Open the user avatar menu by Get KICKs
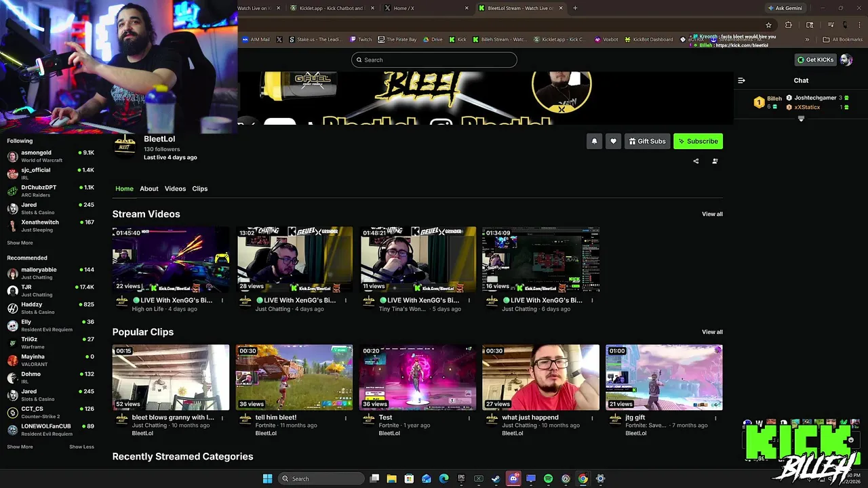This screenshot has width=868, height=488. point(846,60)
